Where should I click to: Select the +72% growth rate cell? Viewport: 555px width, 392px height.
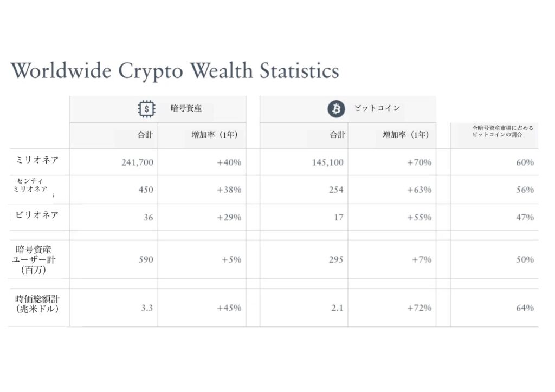[x=419, y=308]
